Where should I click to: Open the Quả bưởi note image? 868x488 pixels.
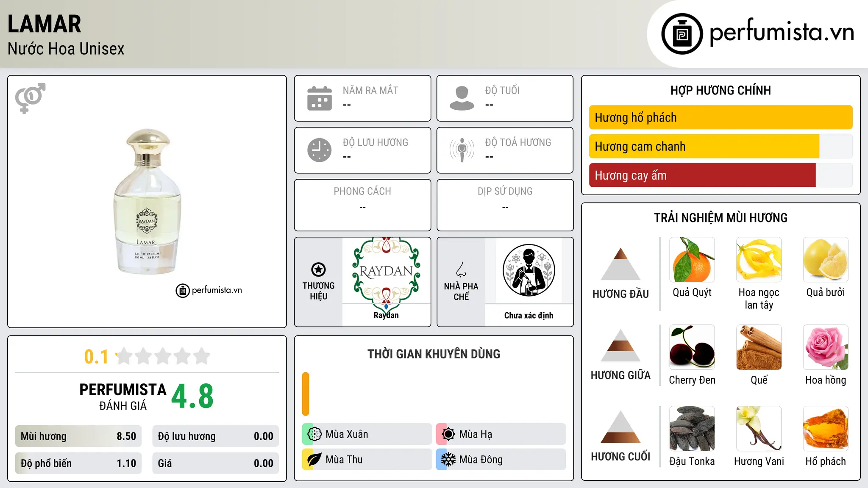click(826, 260)
